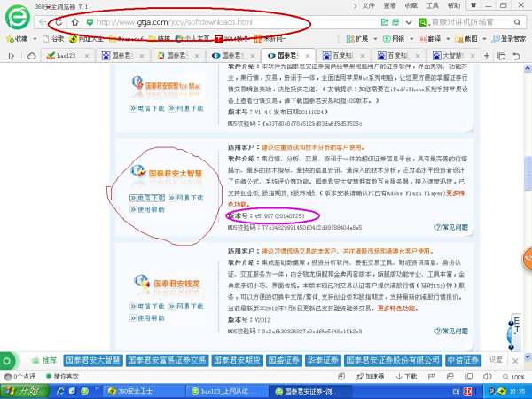532x399 pixels.
Task: Expand the 收藏 favorites dropdown arrow
Action: click(35, 39)
